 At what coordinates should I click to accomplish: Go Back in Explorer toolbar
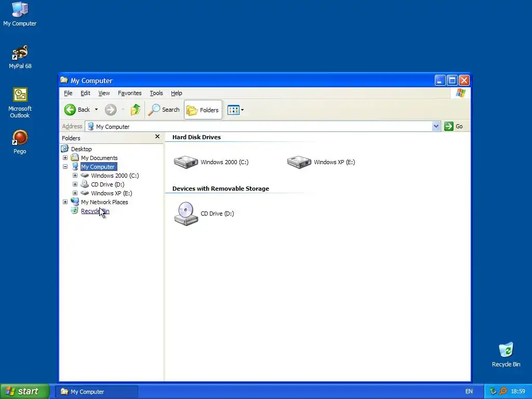click(x=77, y=110)
